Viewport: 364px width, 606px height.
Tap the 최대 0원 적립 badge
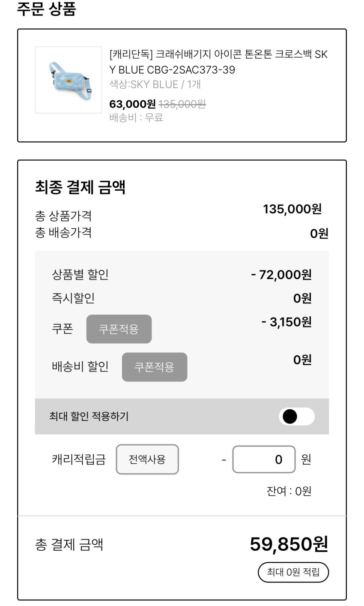[293, 572]
